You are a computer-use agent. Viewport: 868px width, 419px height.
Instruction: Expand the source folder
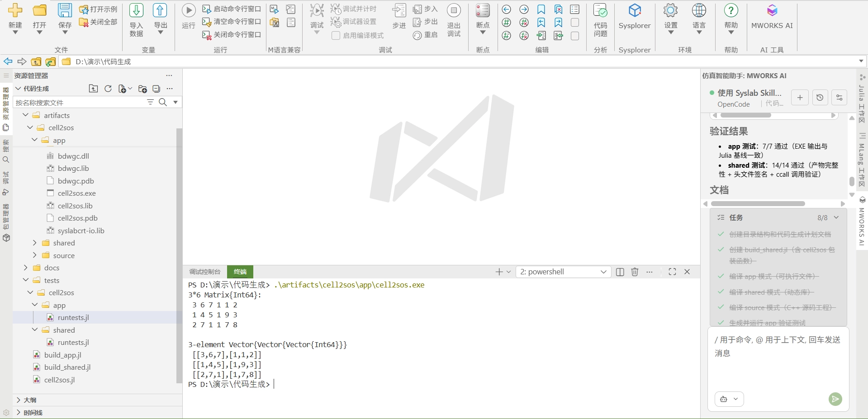tap(35, 255)
